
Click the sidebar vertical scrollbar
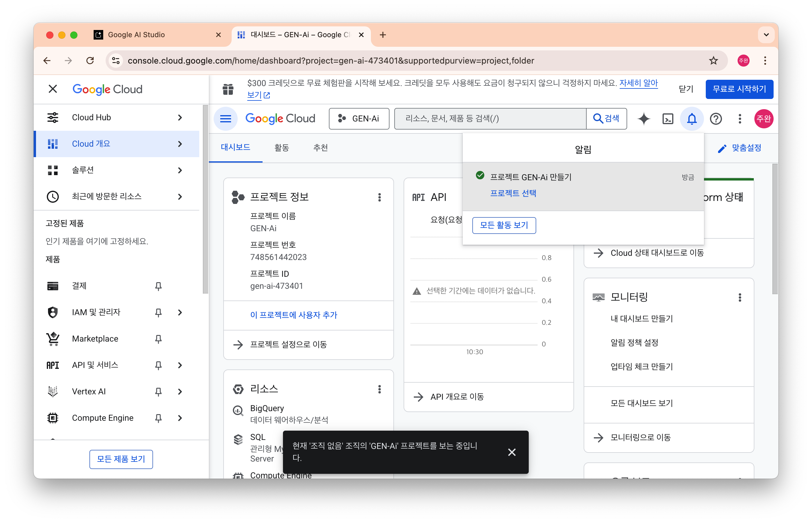[x=205, y=200]
